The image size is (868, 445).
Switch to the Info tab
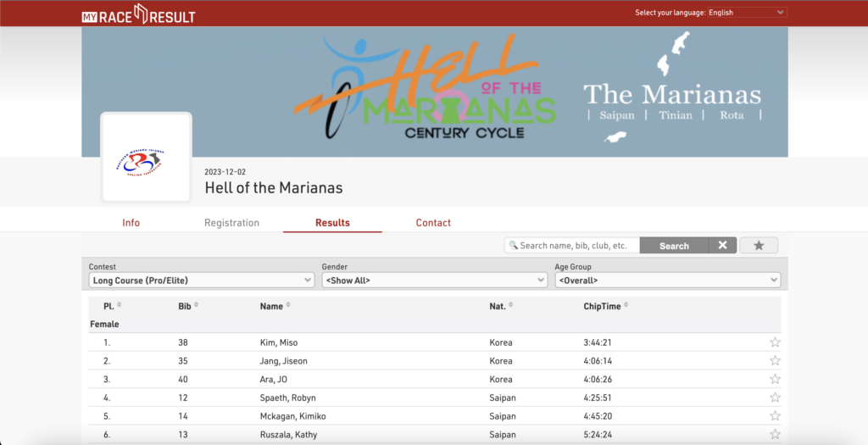[x=131, y=223]
